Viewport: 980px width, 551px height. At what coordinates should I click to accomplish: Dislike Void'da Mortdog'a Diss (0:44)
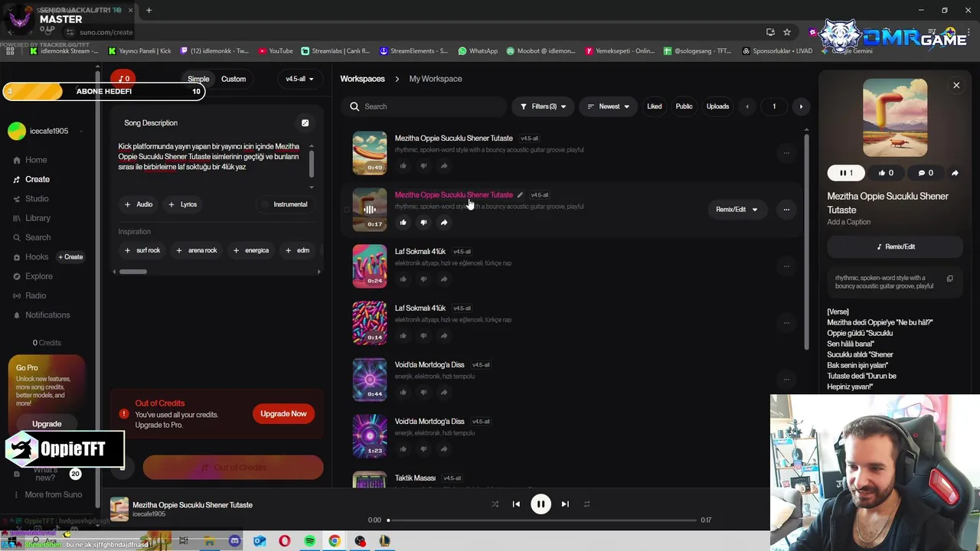423,393
